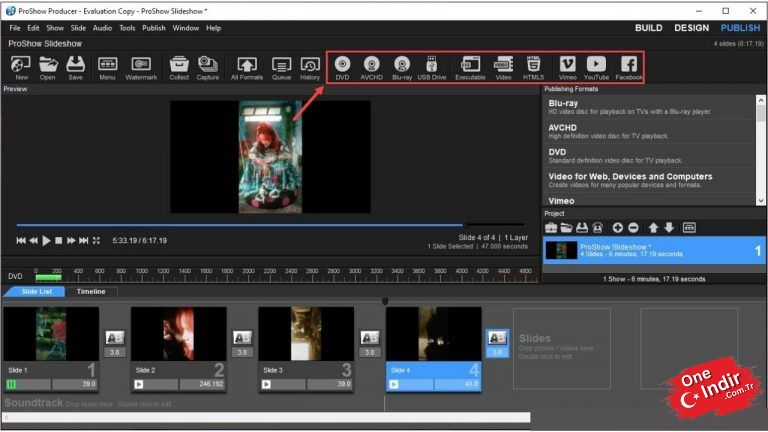Click the New show toolbar icon
Viewport: 768px width, 432px height.
(x=21, y=68)
